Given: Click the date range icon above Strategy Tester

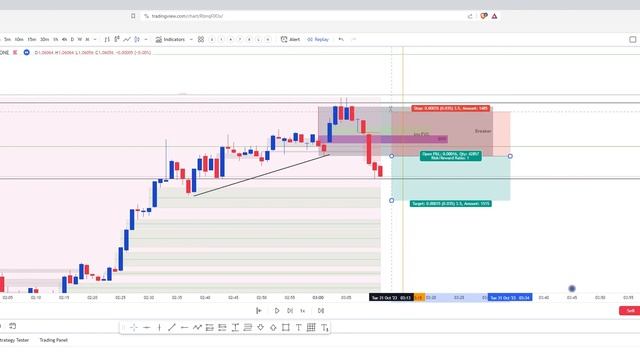Looking at the screenshot, I should coord(13,326).
